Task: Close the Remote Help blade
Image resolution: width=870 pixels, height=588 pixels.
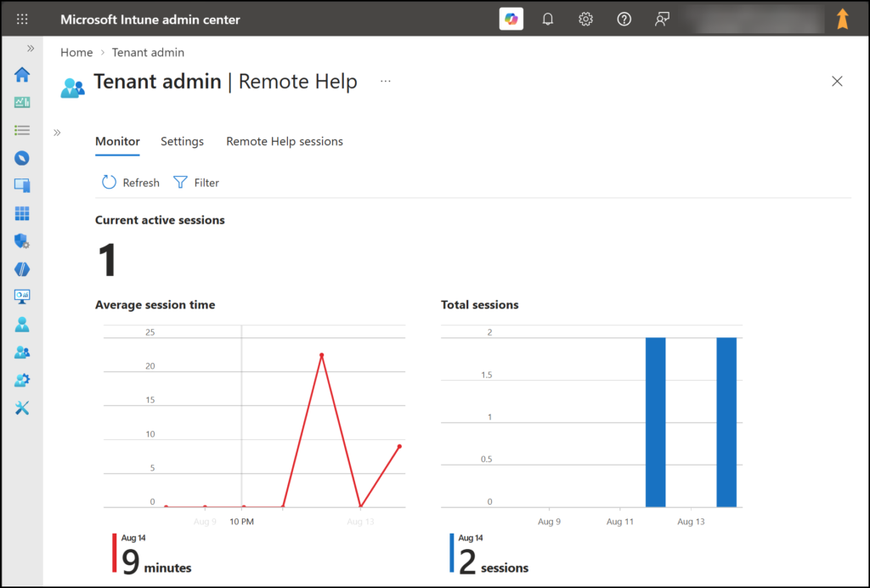Action: coord(837,82)
